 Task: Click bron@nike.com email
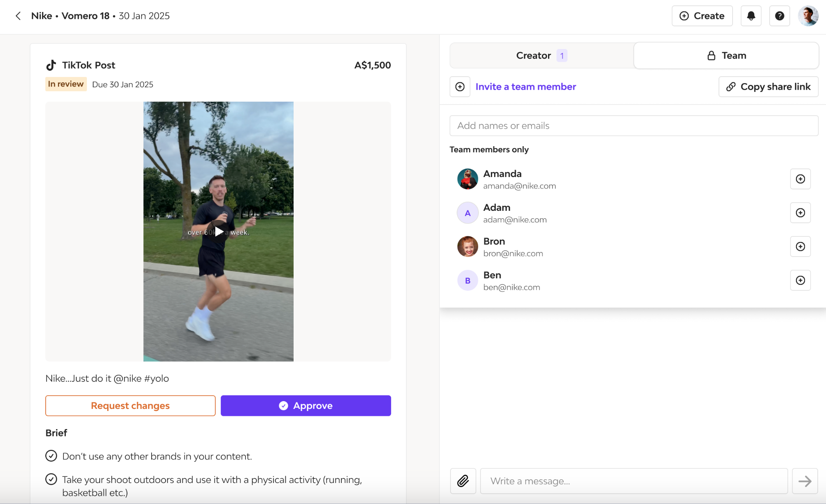(x=513, y=253)
